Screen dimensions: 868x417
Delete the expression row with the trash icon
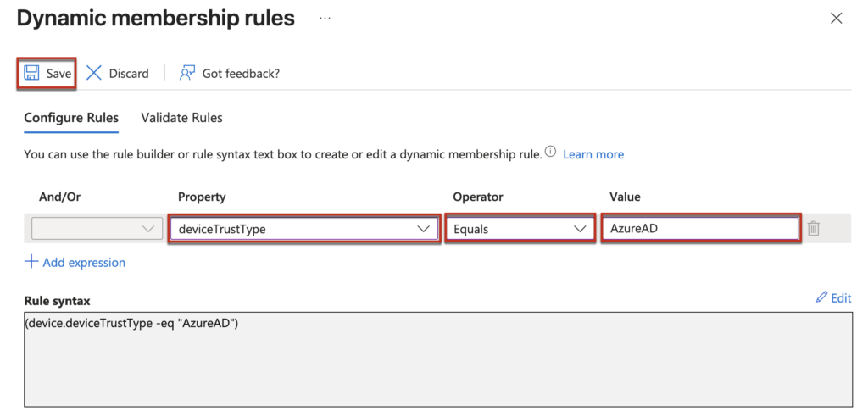tap(813, 229)
